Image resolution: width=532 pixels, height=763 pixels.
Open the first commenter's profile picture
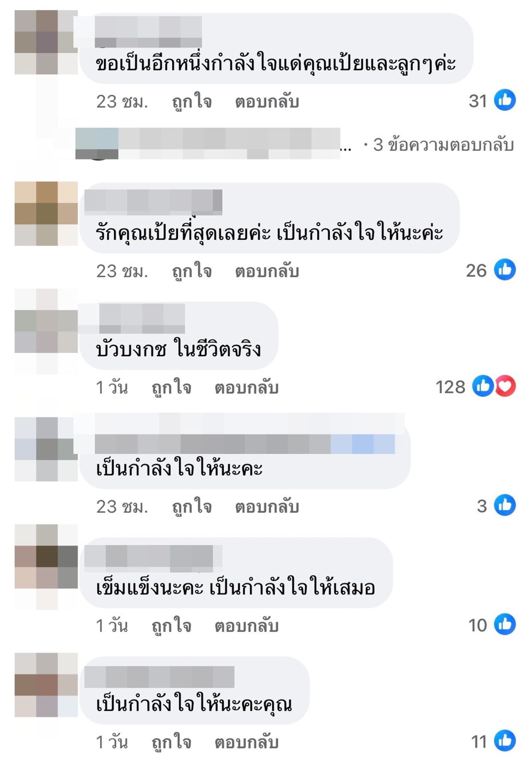[x=46, y=42]
